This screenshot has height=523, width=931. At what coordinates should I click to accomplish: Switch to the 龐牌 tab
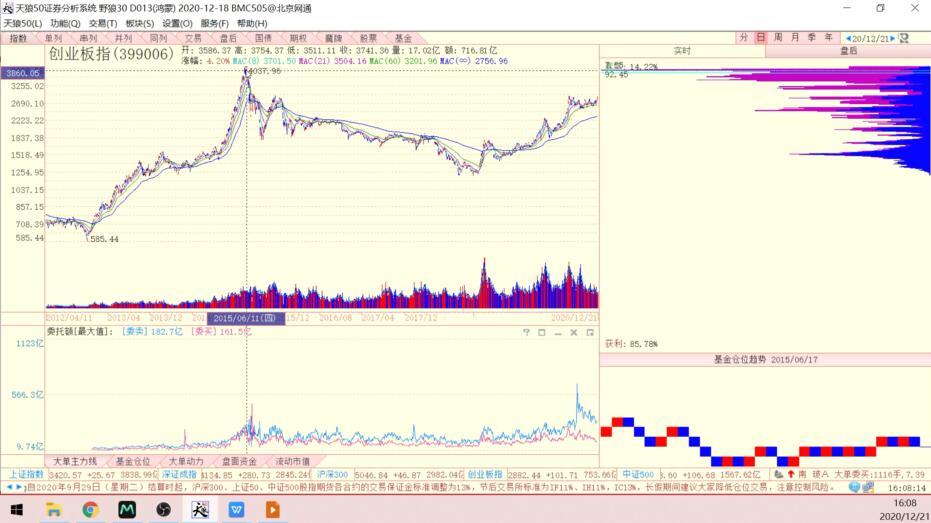[x=333, y=38]
